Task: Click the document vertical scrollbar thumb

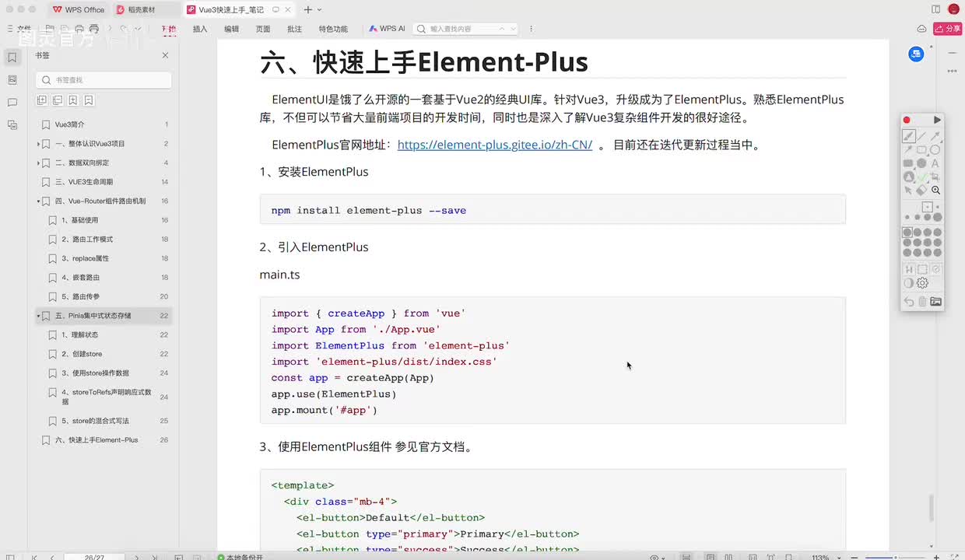Action: [931, 507]
